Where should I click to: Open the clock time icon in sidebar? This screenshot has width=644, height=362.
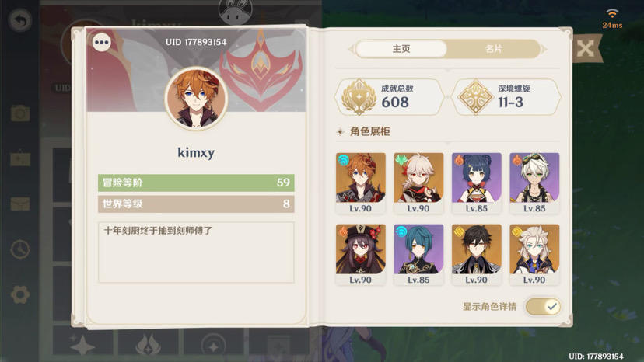(20, 249)
